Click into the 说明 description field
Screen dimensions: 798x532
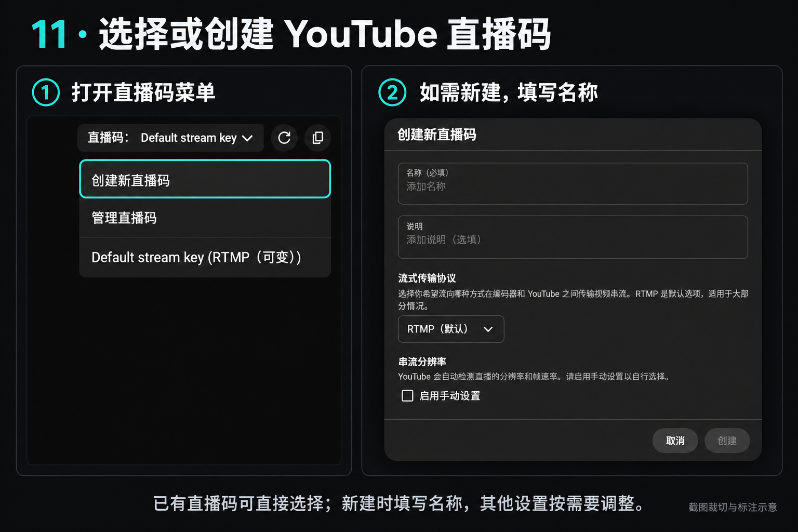[x=573, y=237]
